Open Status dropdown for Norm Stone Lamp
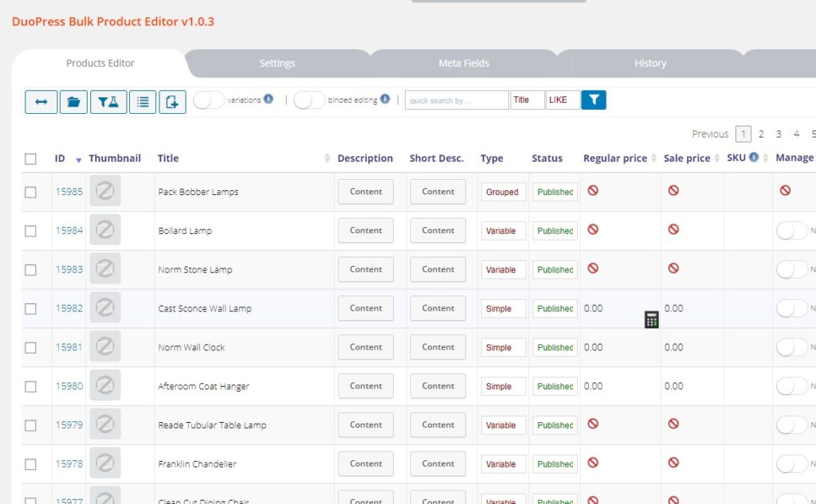816x504 pixels. pyautogui.click(x=555, y=270)
